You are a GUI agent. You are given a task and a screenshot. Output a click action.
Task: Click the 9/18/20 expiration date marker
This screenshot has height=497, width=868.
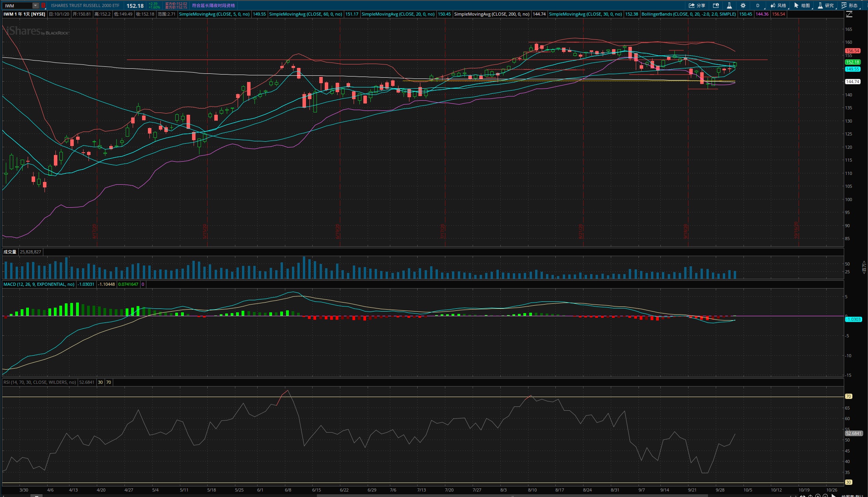[686, 231]
